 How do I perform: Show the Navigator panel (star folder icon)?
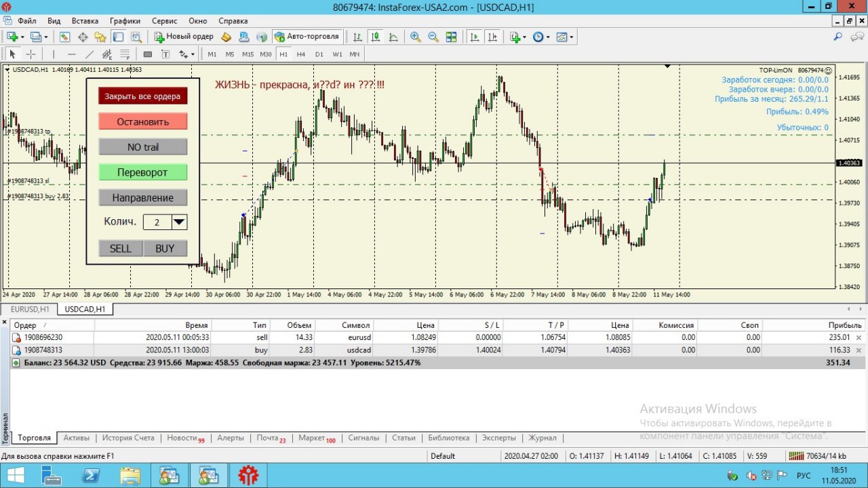click(100, 37)
